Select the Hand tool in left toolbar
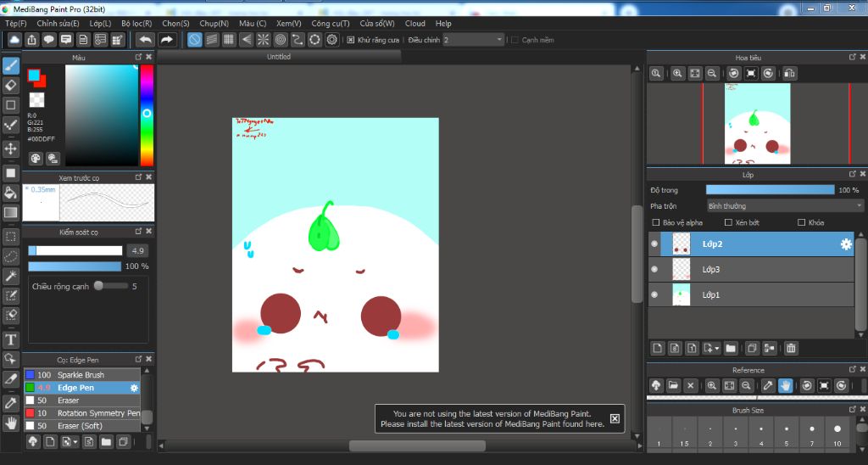The height and width of the screenshot is (465, 868). tap(11, 423)
